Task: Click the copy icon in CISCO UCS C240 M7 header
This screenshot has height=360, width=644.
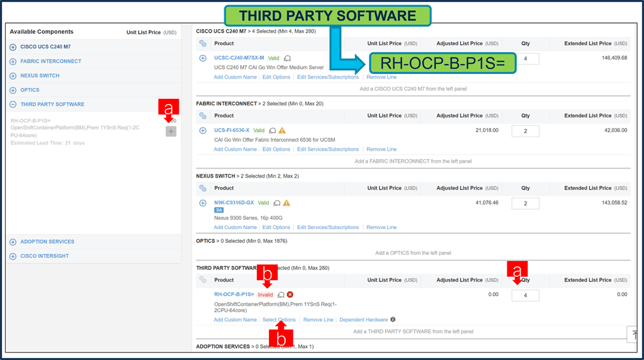Action: coord(203,43)
